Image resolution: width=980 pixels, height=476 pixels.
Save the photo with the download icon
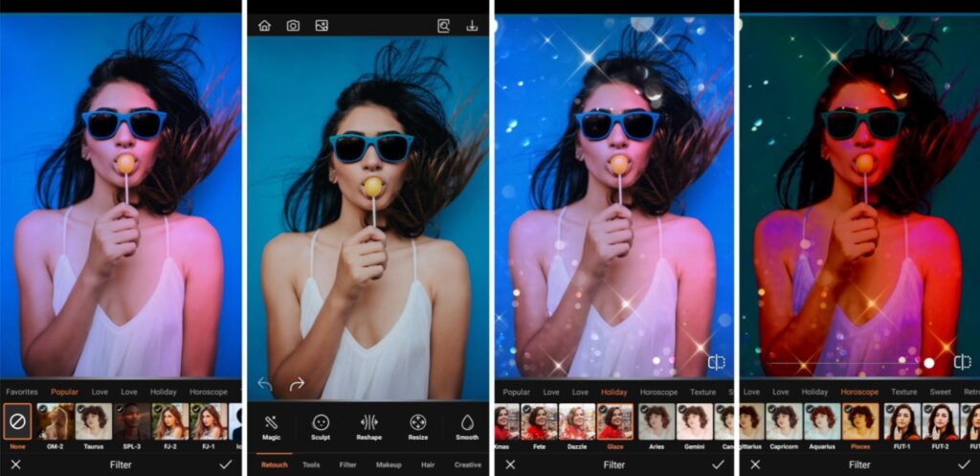[x=472, y=26]
